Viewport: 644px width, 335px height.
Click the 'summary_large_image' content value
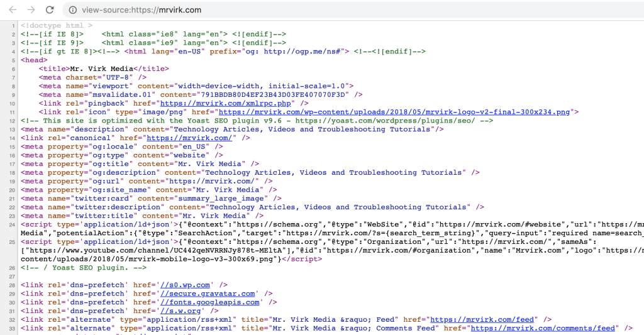(221, 198)
